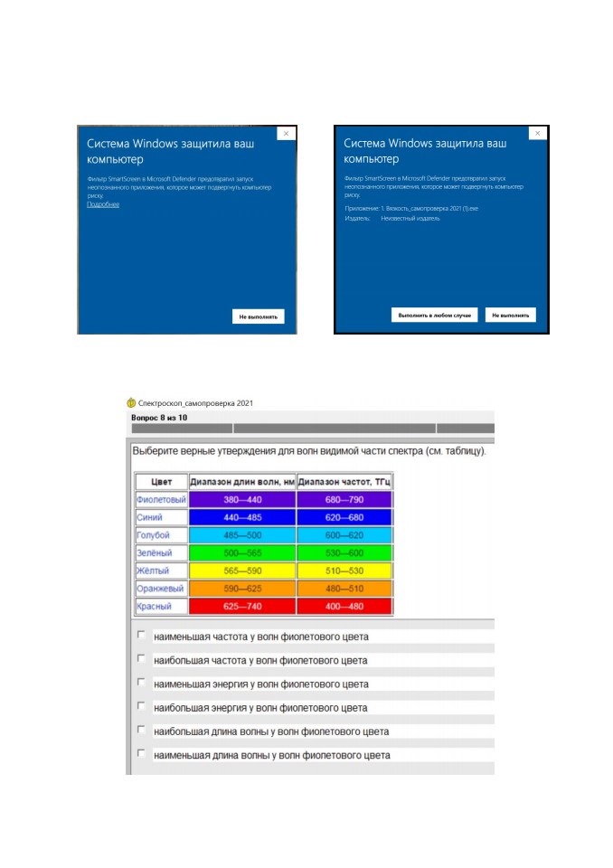The width and height of the screenshot is (613, 868).
Task: Click the violet 380—440 wavelength cell
Action: [x=242, y=499]
